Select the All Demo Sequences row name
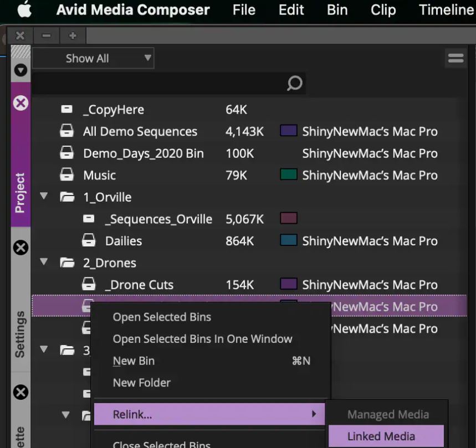The height and width of the screenshot is (448, 476). 140,132
